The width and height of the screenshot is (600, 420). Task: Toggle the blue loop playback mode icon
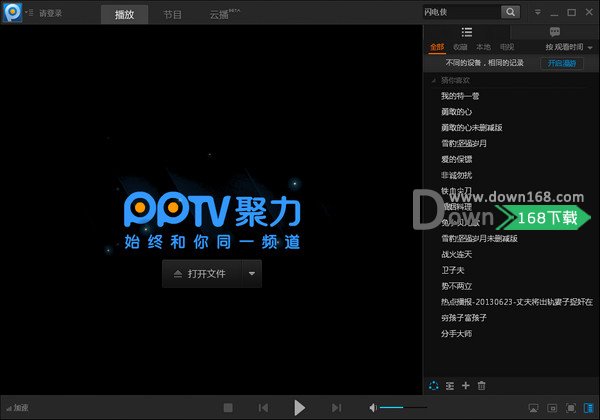click(434, 386)
